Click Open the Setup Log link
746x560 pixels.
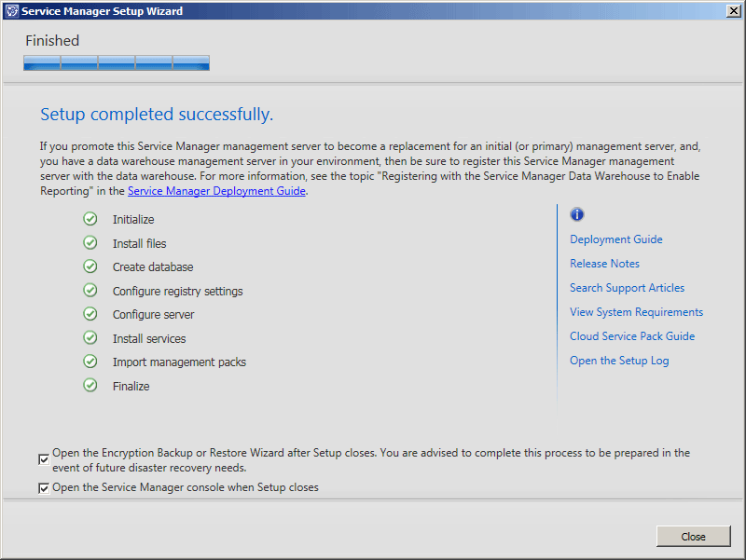(x=619, y=361)
